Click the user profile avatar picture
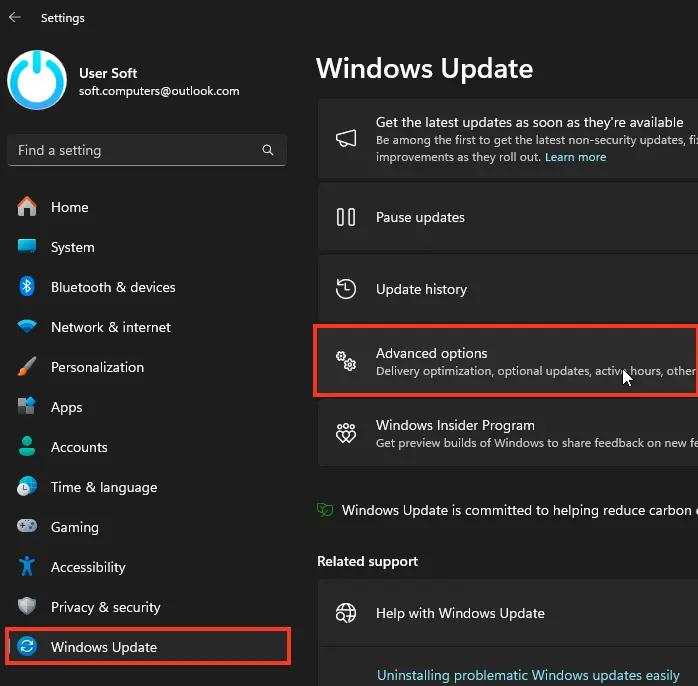 [37, 80]
